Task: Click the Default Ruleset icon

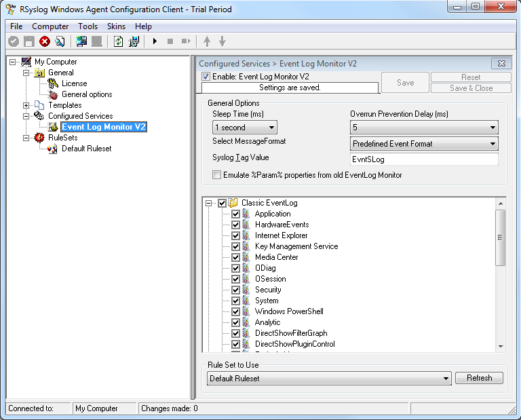Action: [x=52, y=149]
